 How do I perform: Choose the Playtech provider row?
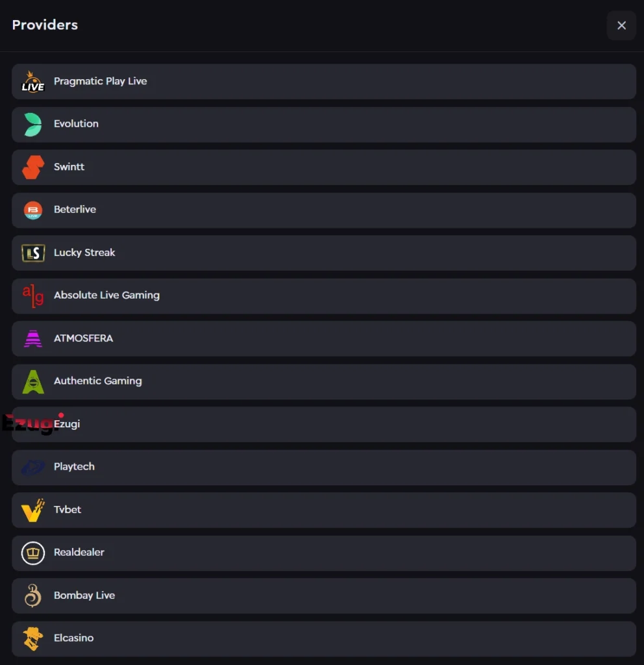(x=323, y=467)
